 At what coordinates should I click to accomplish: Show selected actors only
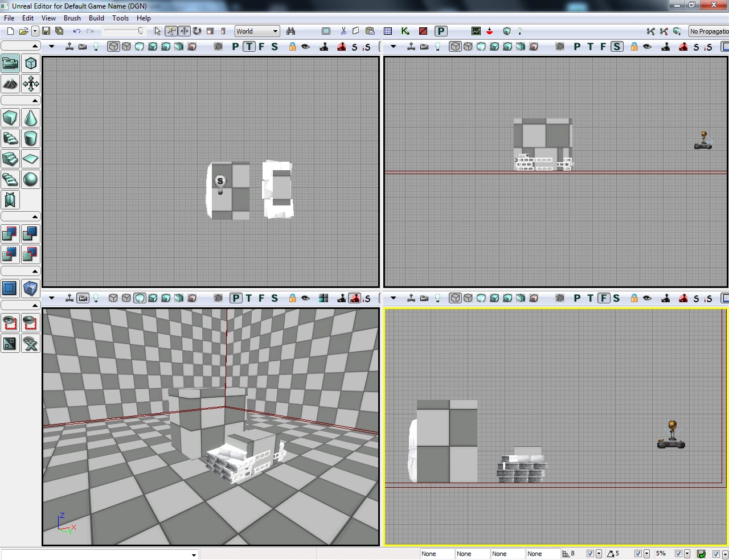coord(10,323)
